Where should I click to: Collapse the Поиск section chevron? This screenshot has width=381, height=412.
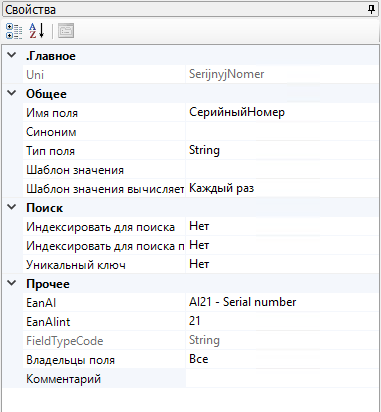tap(12, 207)
